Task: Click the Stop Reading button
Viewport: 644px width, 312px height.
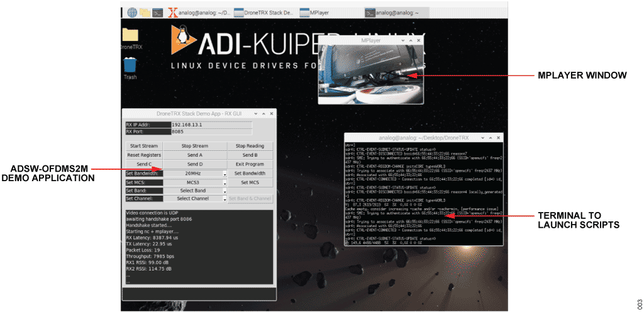Action: pos(250,146)
